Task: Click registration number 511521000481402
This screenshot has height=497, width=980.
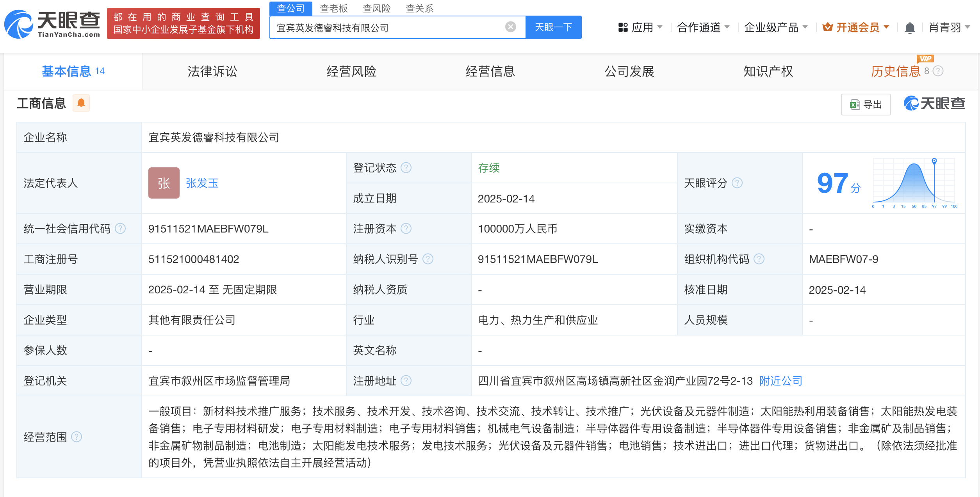Action: click(x=194, y=259)
